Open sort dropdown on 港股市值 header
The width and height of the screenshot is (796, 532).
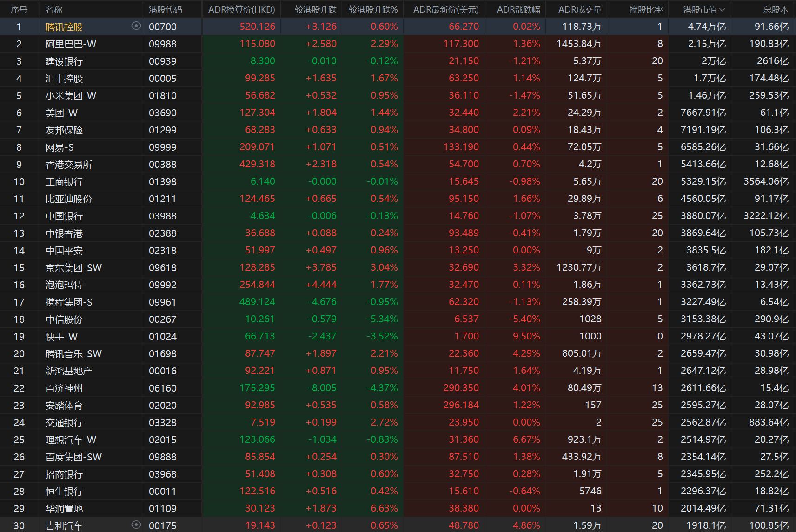722,9
